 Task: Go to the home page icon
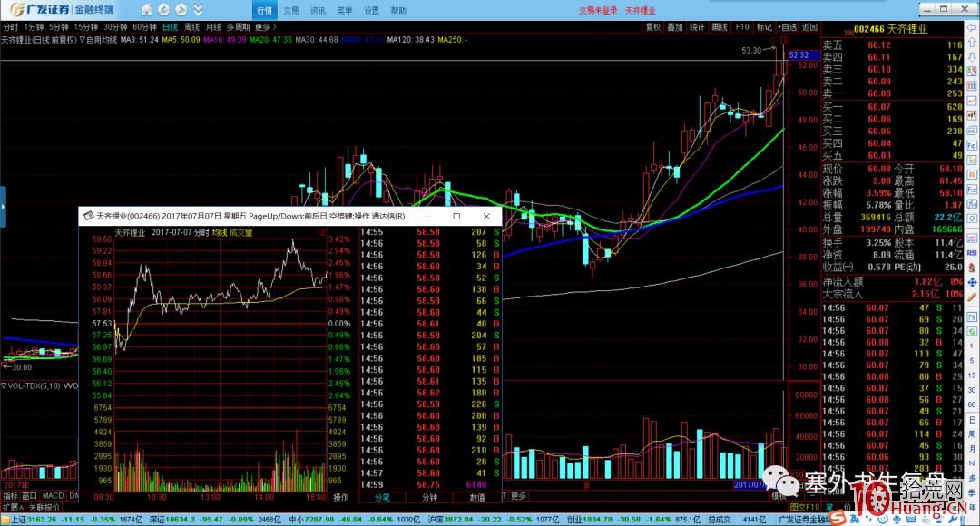(146, 10)
